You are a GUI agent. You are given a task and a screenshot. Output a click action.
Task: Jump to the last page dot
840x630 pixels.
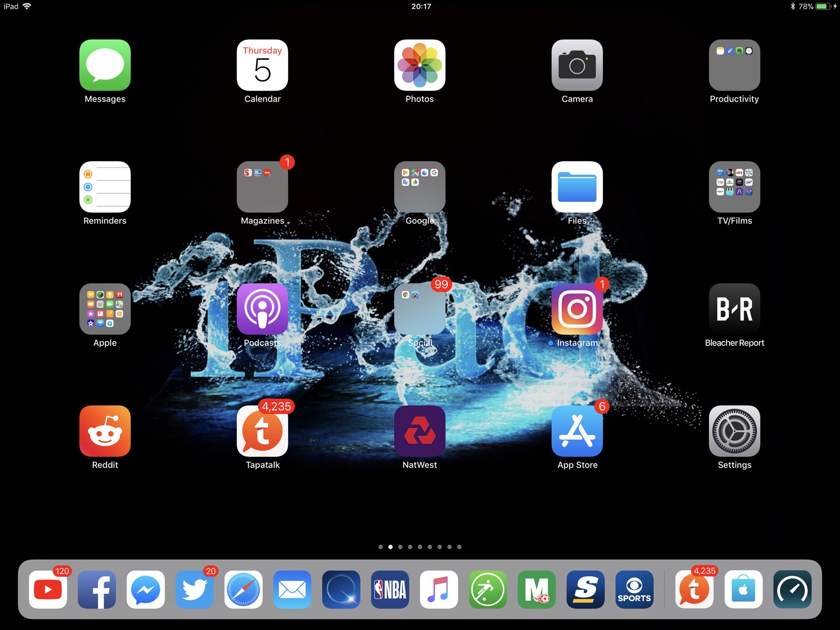point(459,547)
